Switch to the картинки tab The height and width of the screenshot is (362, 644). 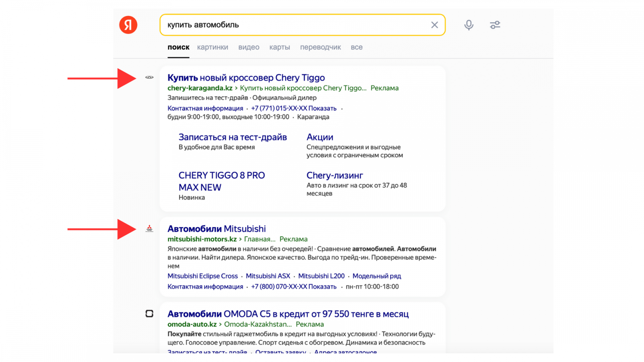(213, 47)
